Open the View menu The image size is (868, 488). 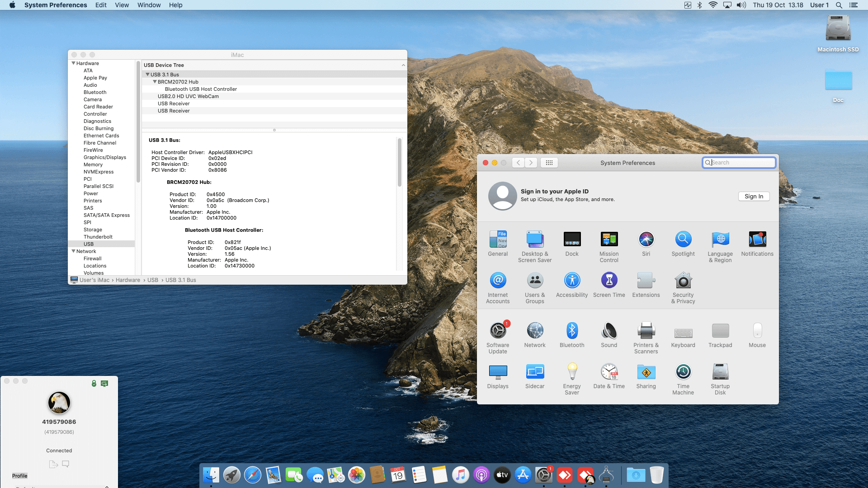(x=122, y=5)
